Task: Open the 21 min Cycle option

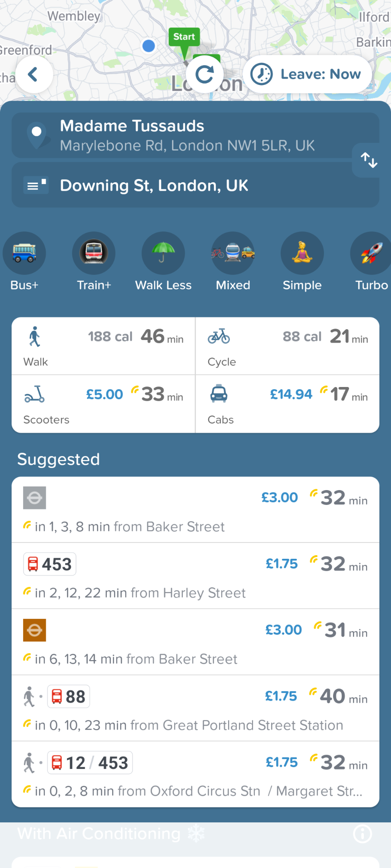Action: point(287,346)
